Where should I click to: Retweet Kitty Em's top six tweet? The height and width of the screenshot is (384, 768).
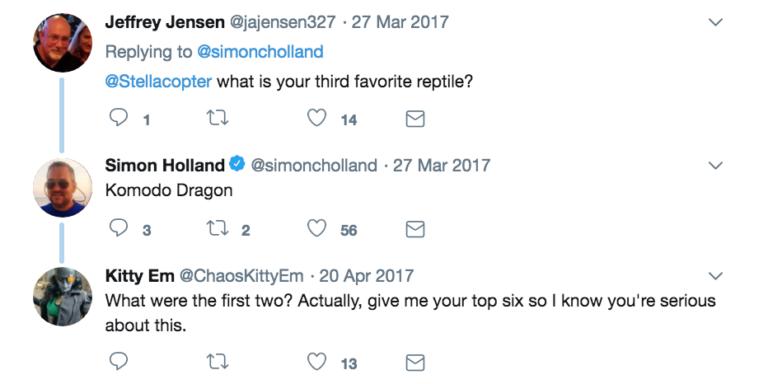tap(217, 362)
